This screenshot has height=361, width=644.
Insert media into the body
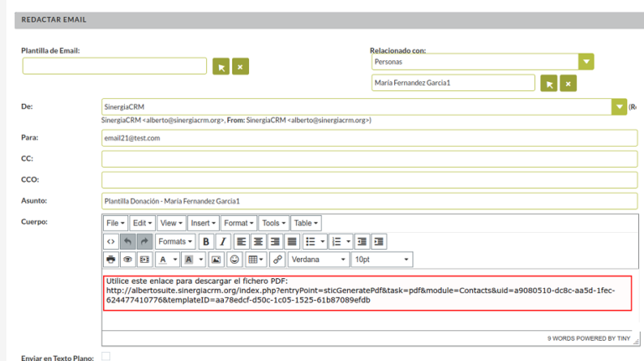click(144, 260)
